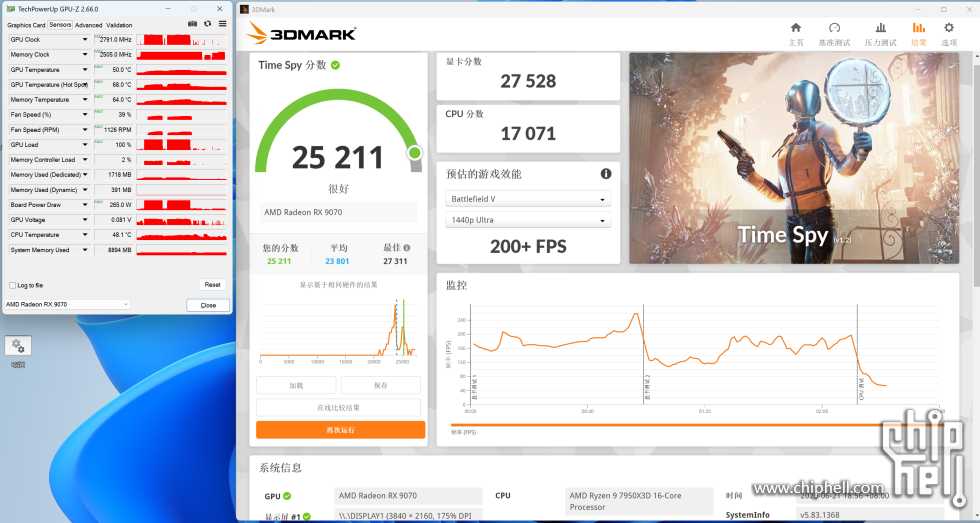Click the green check beside Time Spy score
Image resolution: width=980 pixels, height=523 pixels.
tap(336, 65)
